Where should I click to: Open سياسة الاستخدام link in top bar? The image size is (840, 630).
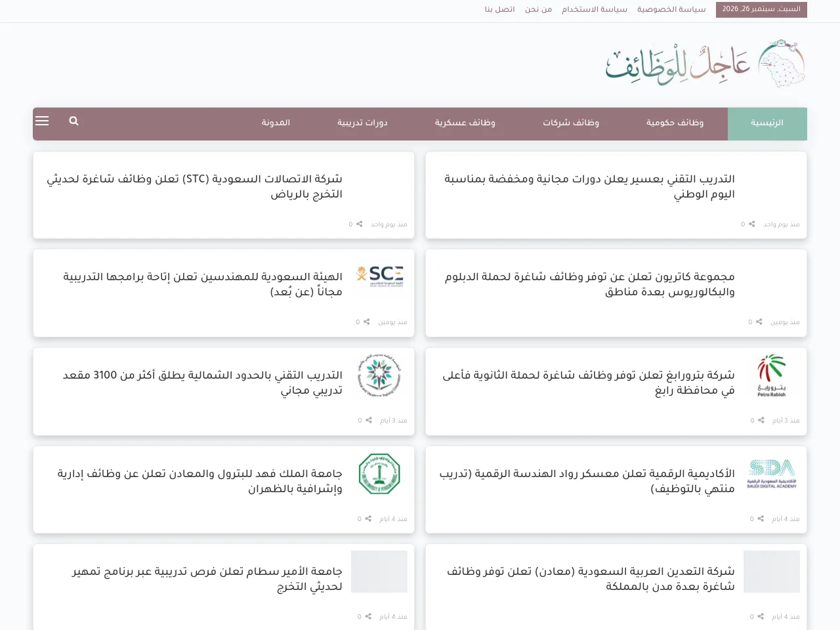coord(595,9)
